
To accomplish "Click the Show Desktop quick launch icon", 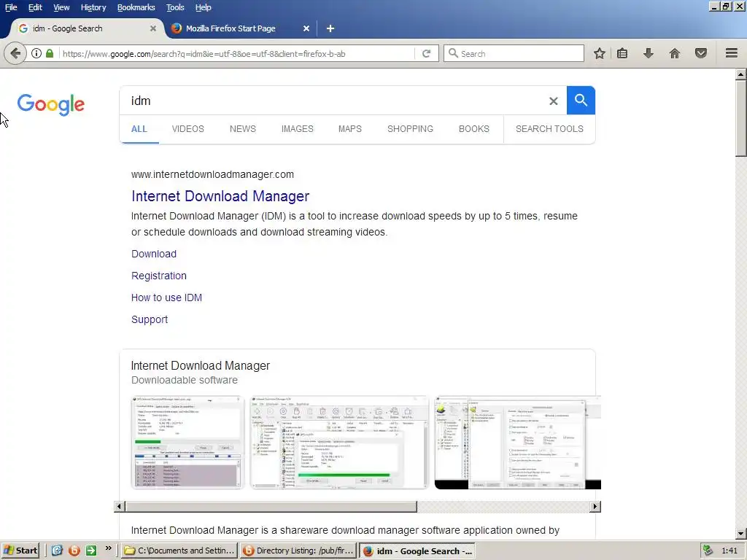I will [x=57, y=551].
